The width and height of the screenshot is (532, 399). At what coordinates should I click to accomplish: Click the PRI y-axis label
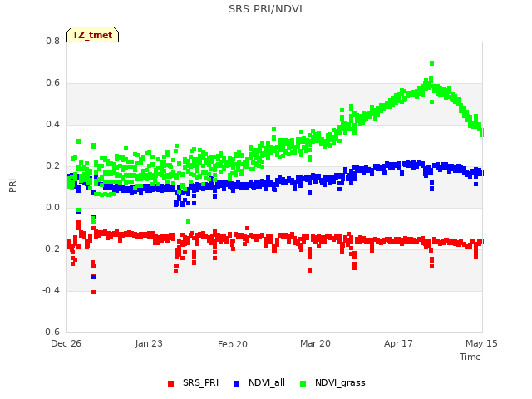click(13, 186)
